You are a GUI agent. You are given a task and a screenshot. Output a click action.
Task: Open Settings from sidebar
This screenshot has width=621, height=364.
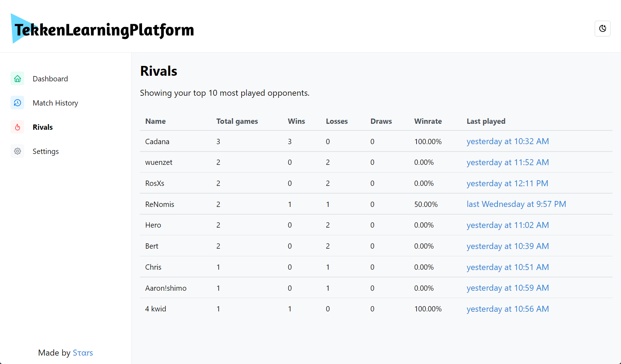coord(46,151)
